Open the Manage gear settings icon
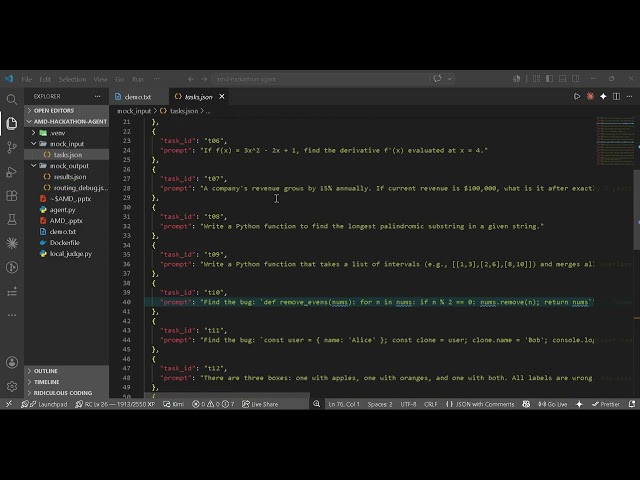Screen dimensions: 640x480 pos(12,386)
